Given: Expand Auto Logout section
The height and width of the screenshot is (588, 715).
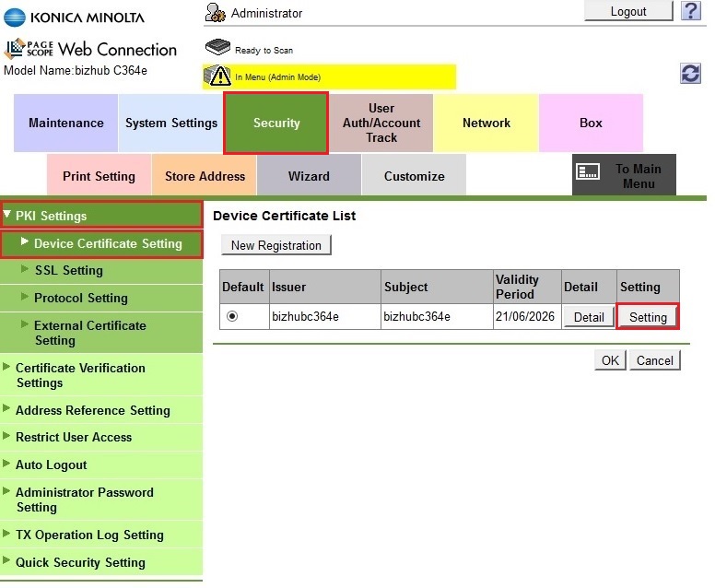Looking at the screenshot, I should (x=101, y=465).
